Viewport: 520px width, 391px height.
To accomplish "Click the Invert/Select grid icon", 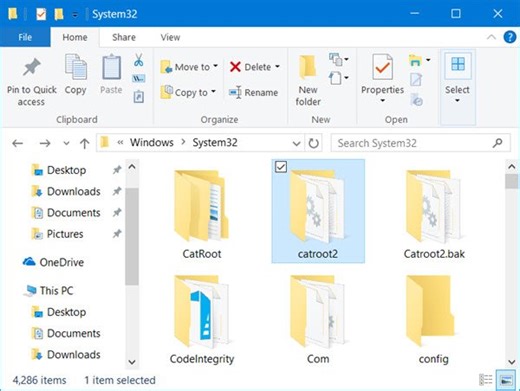I will [x=458, y=64].
